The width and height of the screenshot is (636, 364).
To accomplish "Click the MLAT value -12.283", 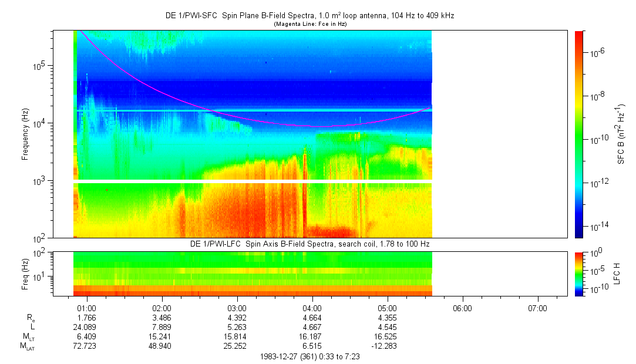I will click(x=388, y=346).
